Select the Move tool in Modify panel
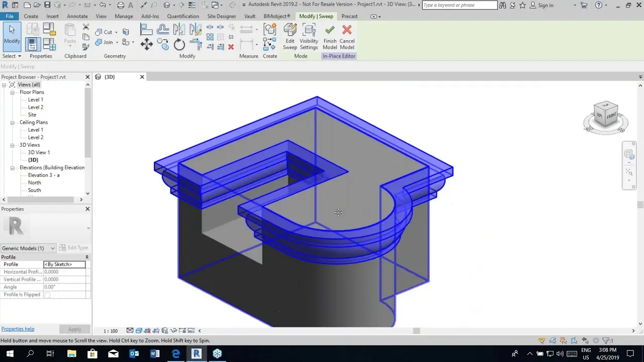Screen dimensions: 644x362 pos(146,44)
